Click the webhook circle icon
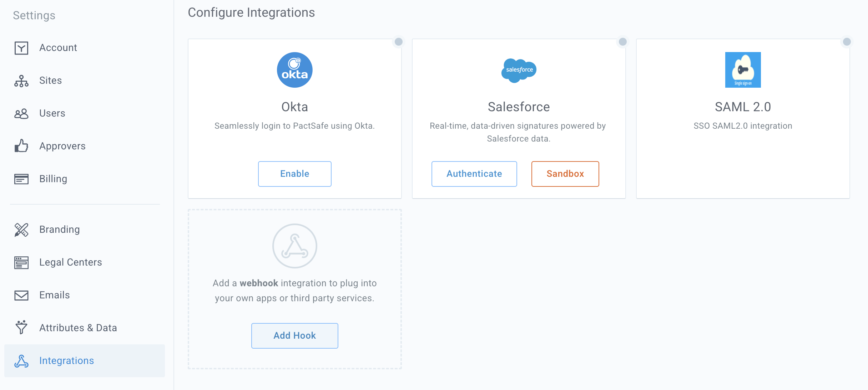Viewport: 868px width, 390px height. (295, 246)
